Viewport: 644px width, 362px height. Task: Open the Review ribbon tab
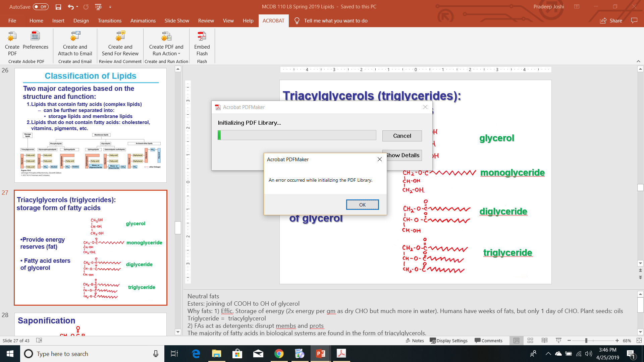206,20
